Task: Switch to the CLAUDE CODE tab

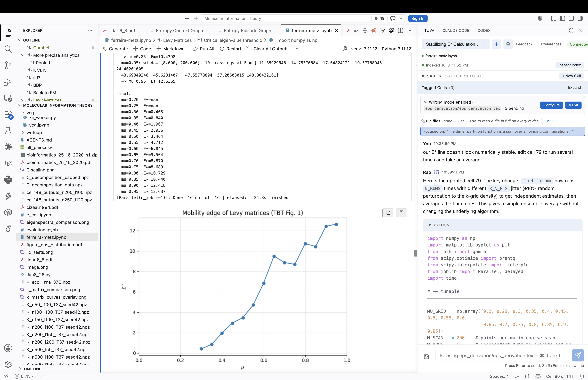Action: pos(456,30)
